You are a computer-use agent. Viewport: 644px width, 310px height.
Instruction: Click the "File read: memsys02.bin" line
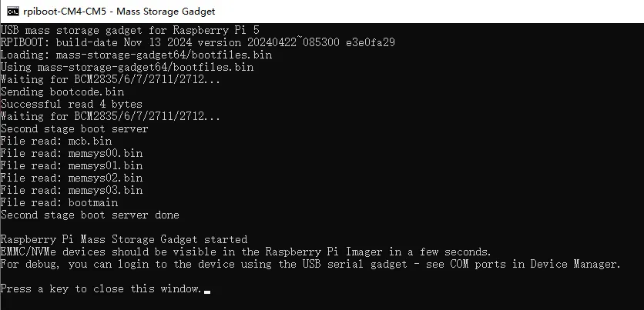tap(72, 178)
